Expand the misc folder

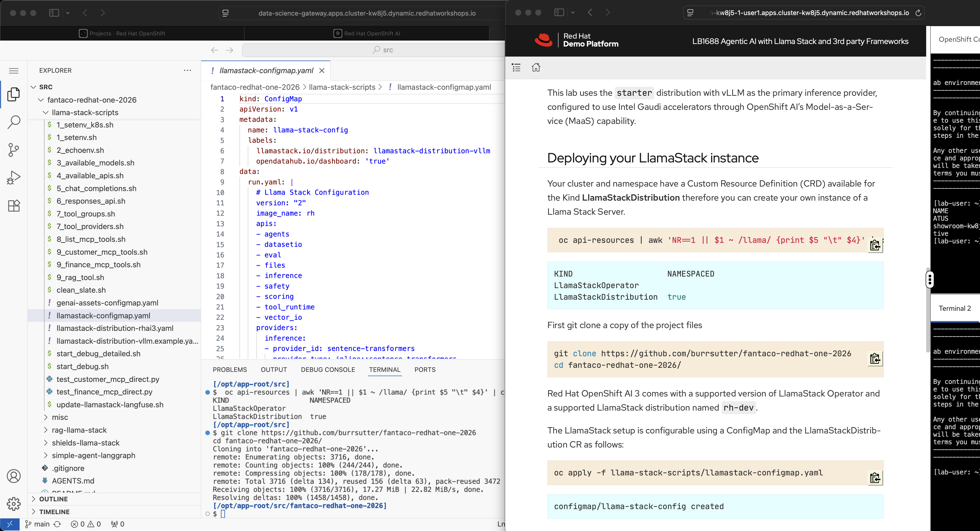pos(60,417)
